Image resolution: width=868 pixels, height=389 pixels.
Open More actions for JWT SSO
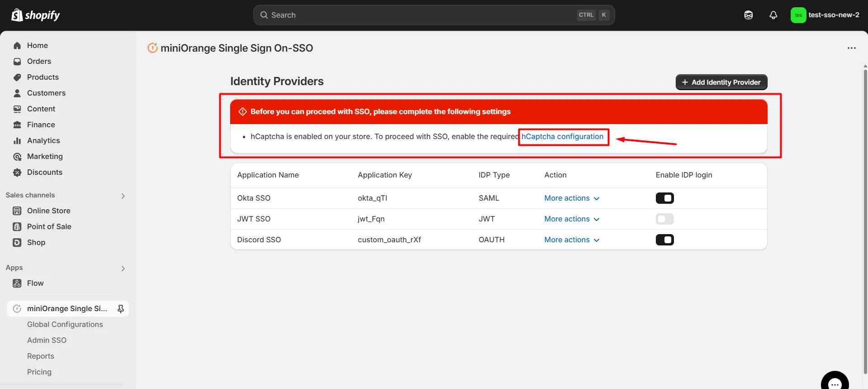pos(572,219)
